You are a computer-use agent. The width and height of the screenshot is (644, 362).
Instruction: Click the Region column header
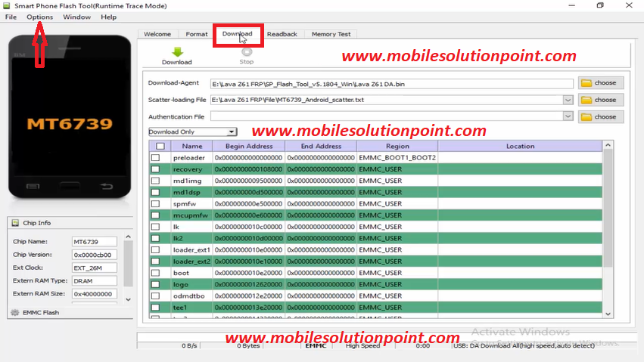coord(397,146)
